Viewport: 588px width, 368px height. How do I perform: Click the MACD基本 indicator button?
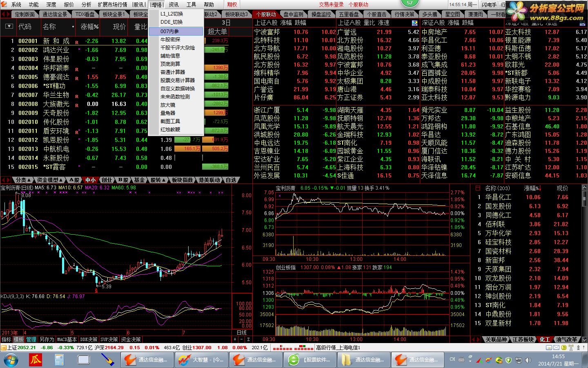(67, 339)
